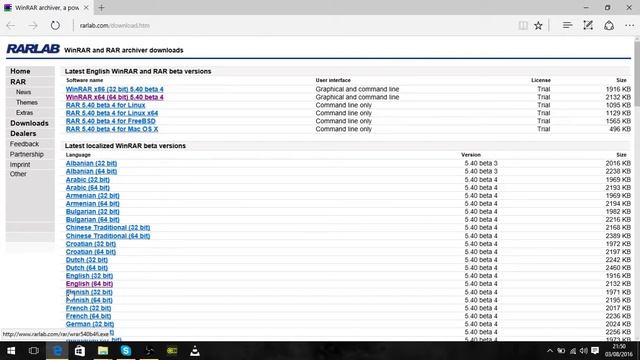640x360 pixels.
Task: Open a new tab with plus icon
Action: (x=101, y=7)
